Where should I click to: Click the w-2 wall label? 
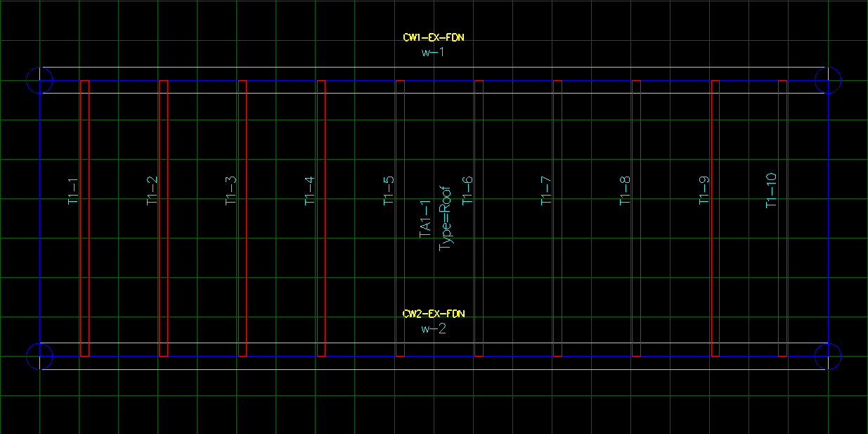[x=433, y=328]
